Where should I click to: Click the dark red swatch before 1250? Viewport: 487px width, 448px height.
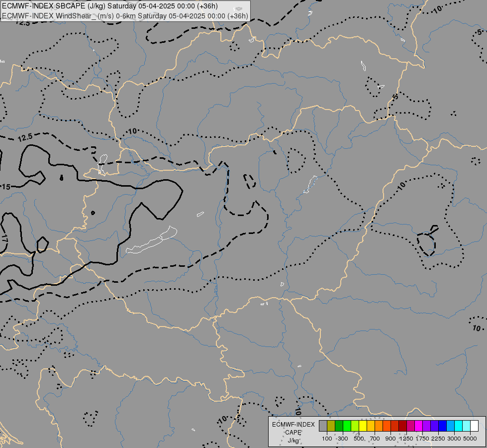pos(402,426)
